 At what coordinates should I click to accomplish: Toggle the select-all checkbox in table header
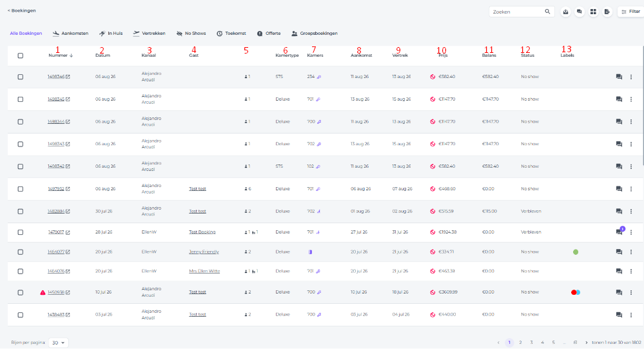tap(21, 56)
